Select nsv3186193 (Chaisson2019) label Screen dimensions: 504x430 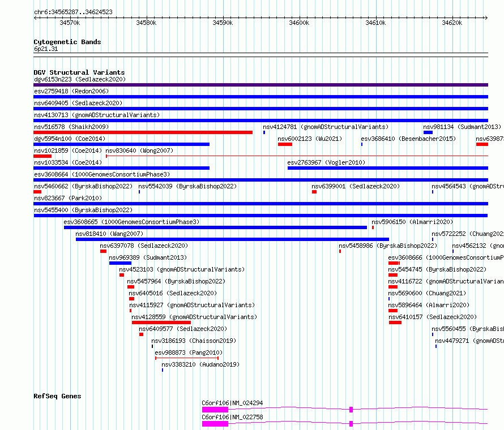click(x=194, y=341)
